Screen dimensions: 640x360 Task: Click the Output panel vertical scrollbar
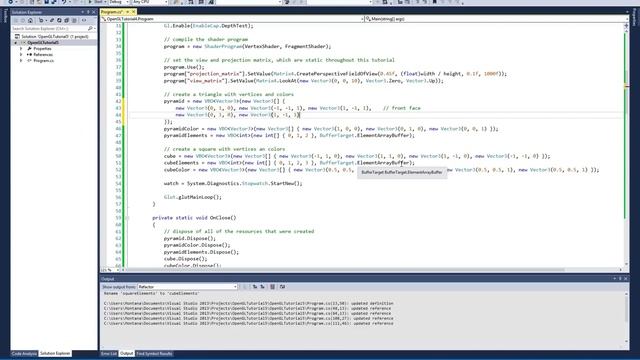point(627,317)
